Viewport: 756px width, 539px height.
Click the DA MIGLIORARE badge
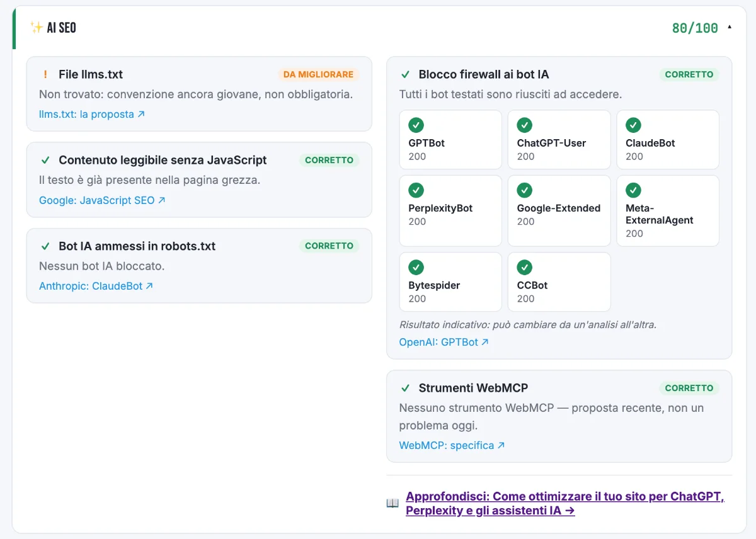pos(318,74)
